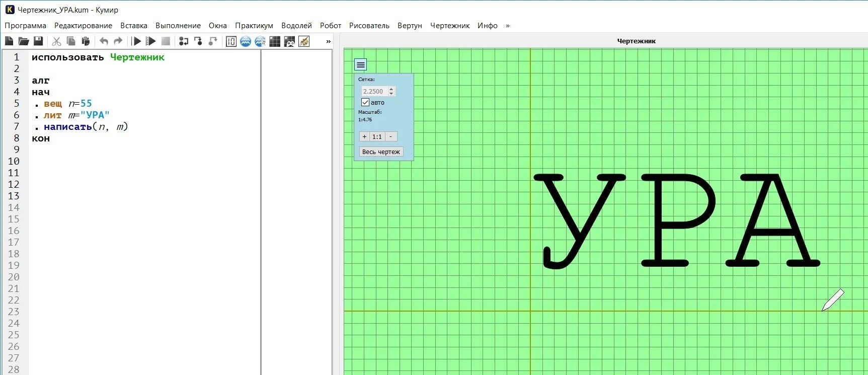
Task: Execute one step with the two-dots icon
Action: pyautogui.click(x=184, y=41)
